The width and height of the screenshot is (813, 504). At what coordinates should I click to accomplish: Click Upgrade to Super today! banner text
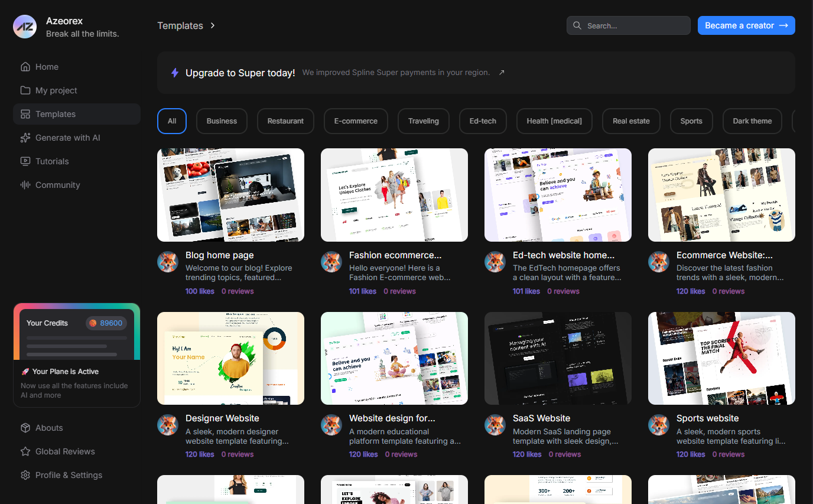click(240, 73)
